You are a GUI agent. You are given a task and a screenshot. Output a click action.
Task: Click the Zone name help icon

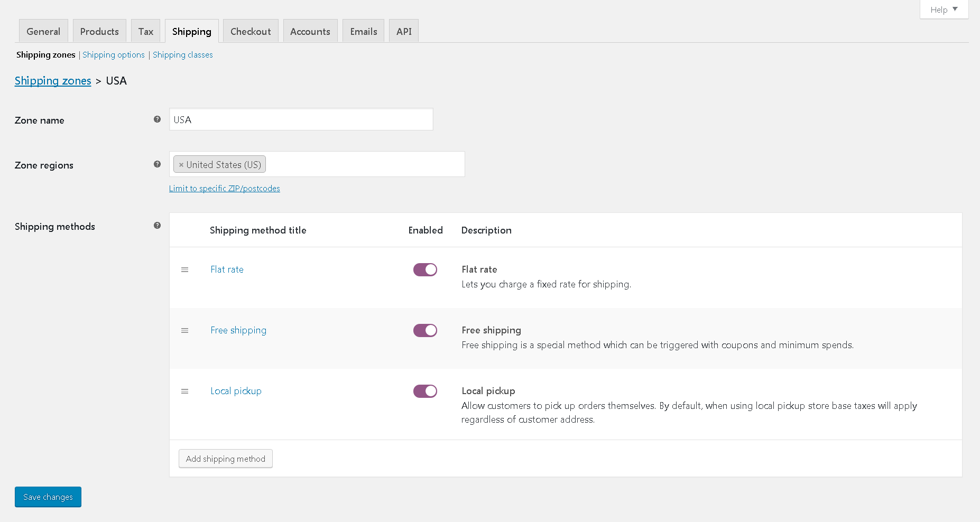[x=157, y=119]
